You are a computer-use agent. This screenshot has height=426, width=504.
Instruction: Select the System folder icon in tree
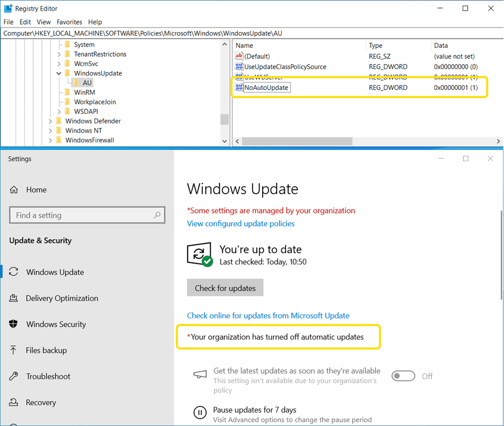tap(67, 44)
